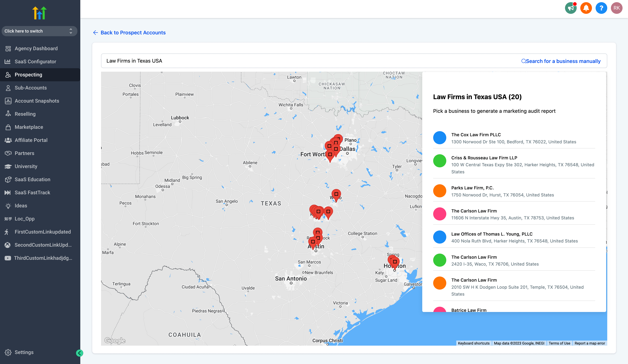Collapse the sidebar with green arrow button
This screenshot has height=364, width=628.
[80, 353]
